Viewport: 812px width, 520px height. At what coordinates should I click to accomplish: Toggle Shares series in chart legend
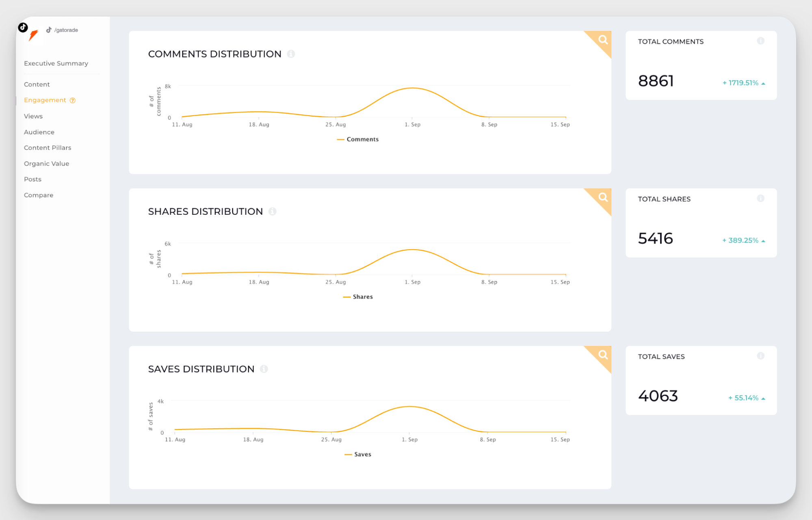(x=358, y=297)
